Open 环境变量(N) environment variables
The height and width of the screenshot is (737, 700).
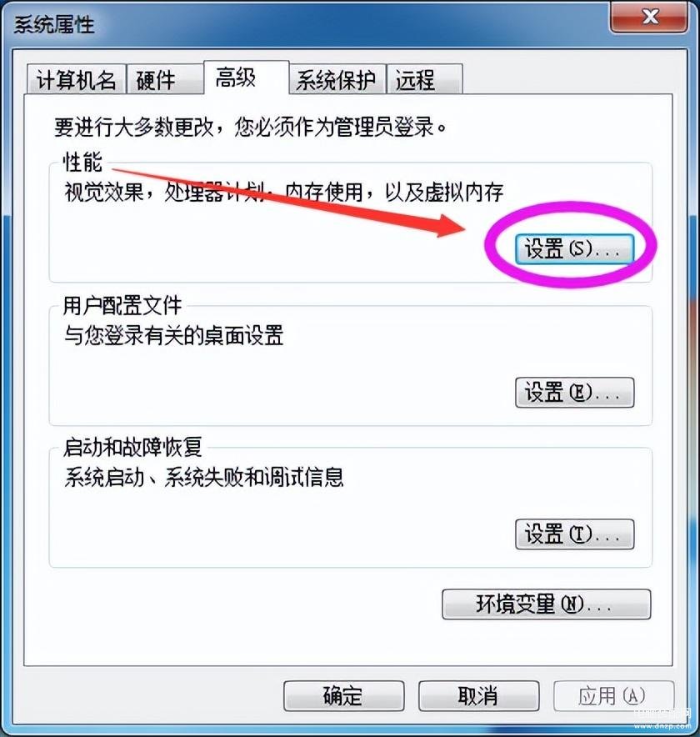pyautogui.click(x=547, y=604)
